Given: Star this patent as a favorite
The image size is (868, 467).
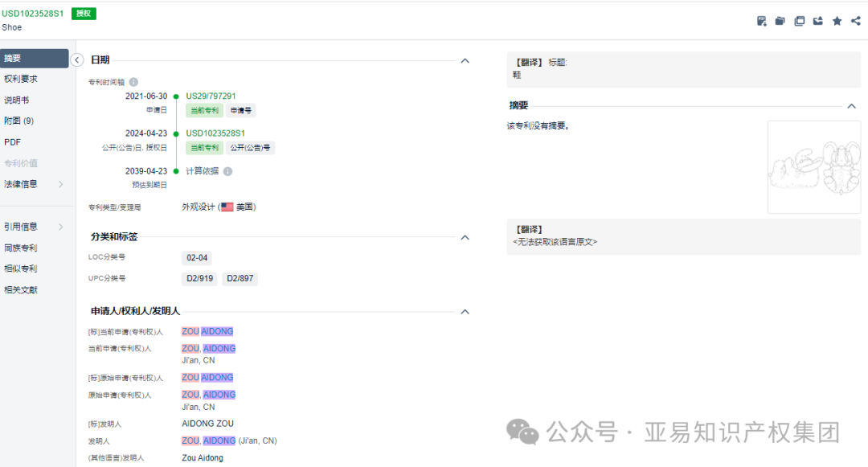Looking at the screenshot, I should coord(837,20).
